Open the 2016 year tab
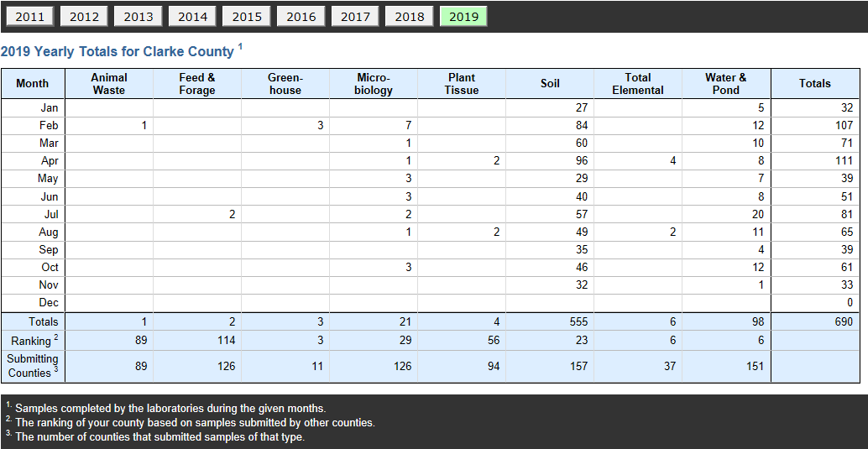Viewport: 868px width, 449px height. tap(301, 17)
